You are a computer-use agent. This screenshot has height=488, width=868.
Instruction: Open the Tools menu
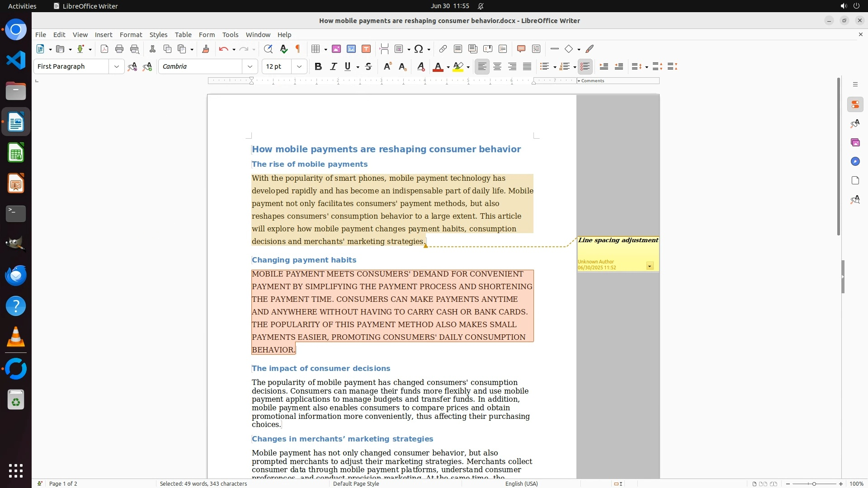click(230, 35)
